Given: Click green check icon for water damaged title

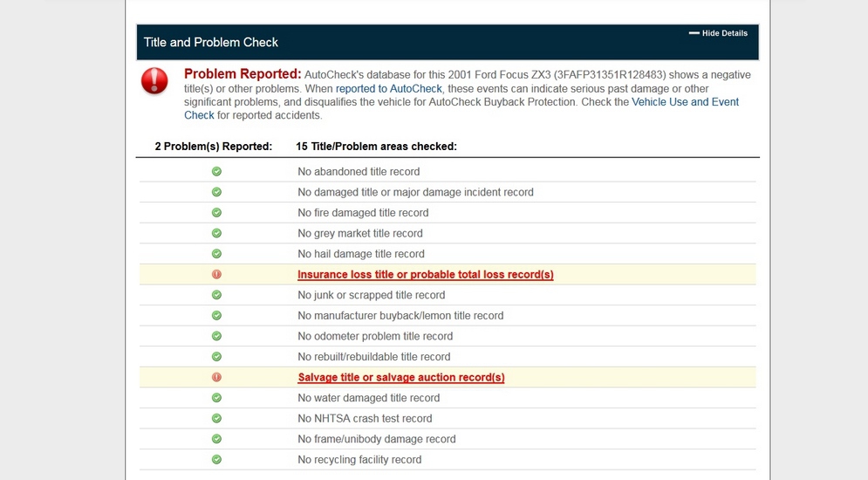Looking at the screenshot, I should [216, 397].
